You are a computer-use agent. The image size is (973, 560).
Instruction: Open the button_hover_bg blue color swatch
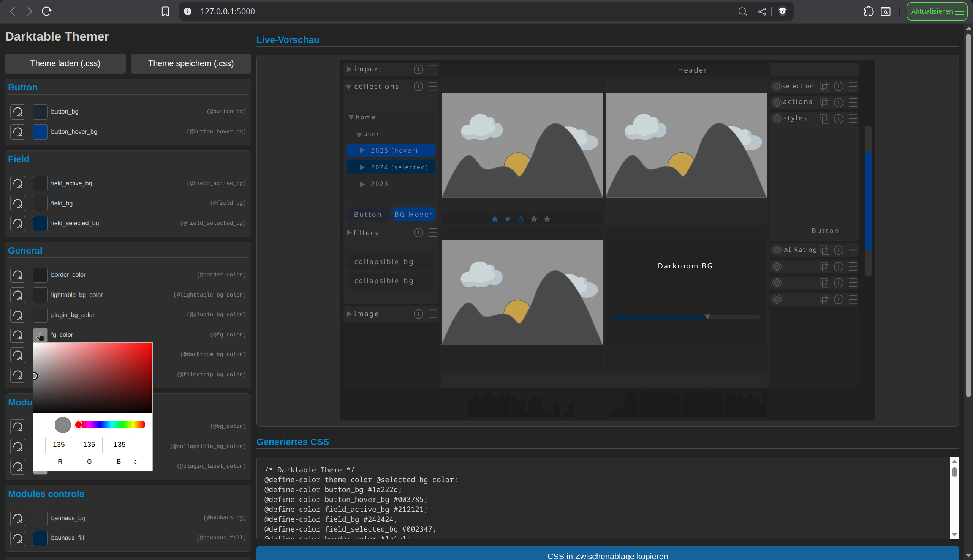click(x=40, y=132)
